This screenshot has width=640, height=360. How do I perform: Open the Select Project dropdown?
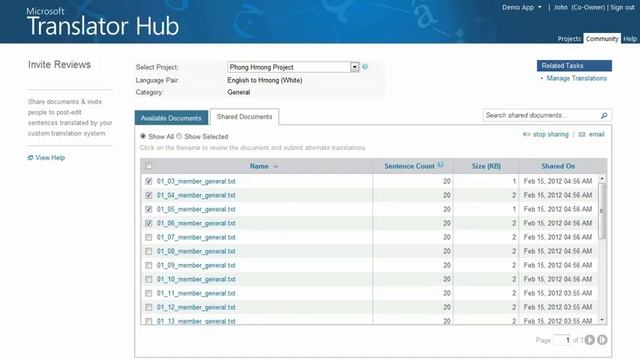click(x=354, y=67)
